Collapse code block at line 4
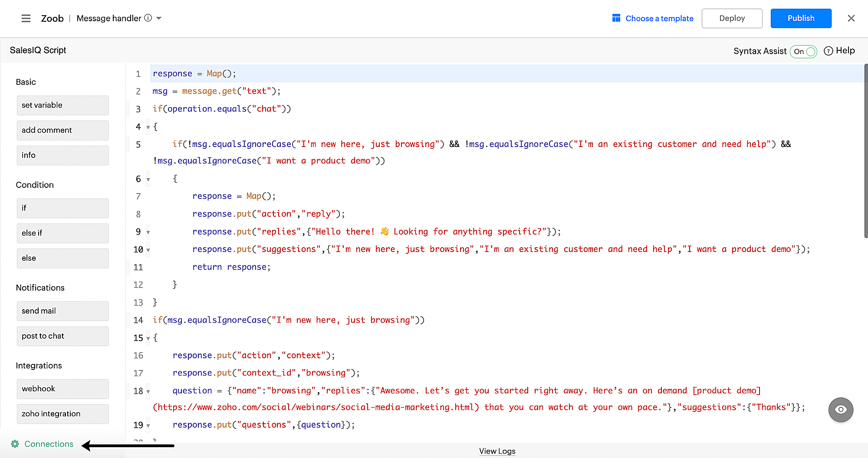The height and width of the screenshot is (458, 868). pyautogui.click(x=148, y=127)
